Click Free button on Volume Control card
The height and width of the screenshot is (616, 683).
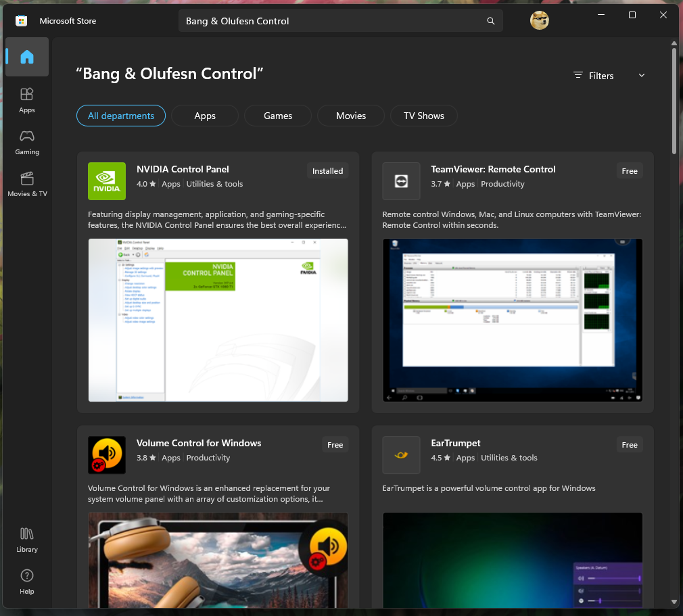tap(335, 445)
